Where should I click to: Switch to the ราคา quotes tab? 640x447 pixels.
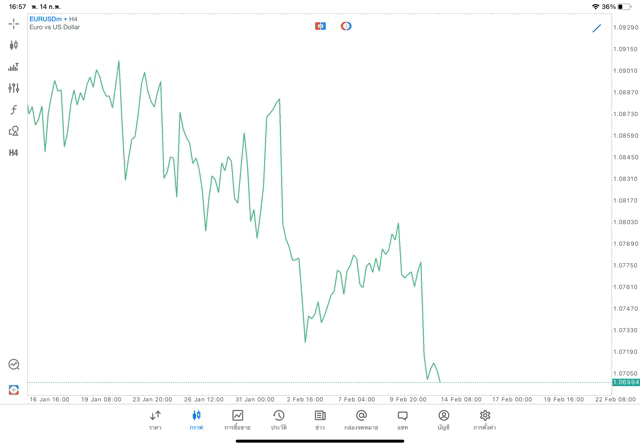[155, 420]
